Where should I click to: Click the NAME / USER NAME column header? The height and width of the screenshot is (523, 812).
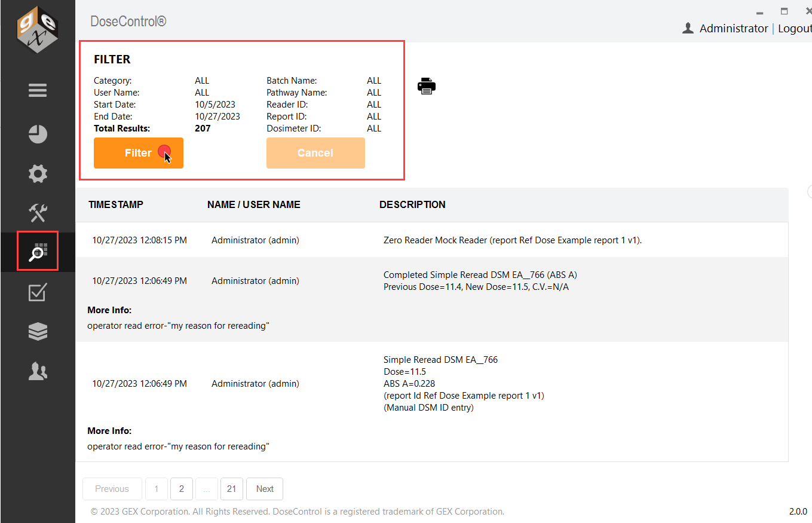pyautogui.click(x=254, y=204)
